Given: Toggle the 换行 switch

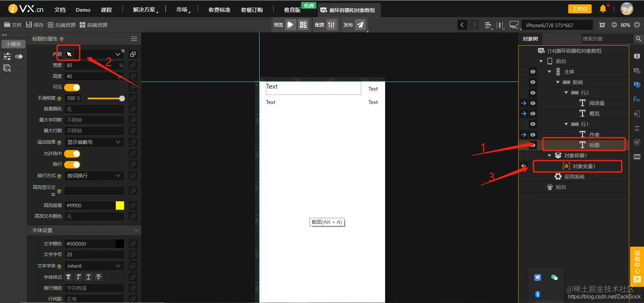Looking at the screenshot, I should click(x=72, y=164).
